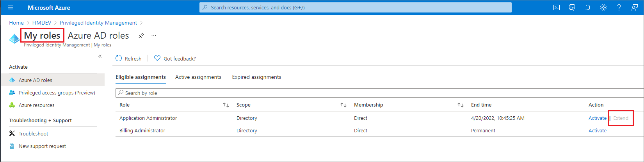Click the Azure resources sidebar icon
This screenshot has height=162, width=644.
(12, 105)
